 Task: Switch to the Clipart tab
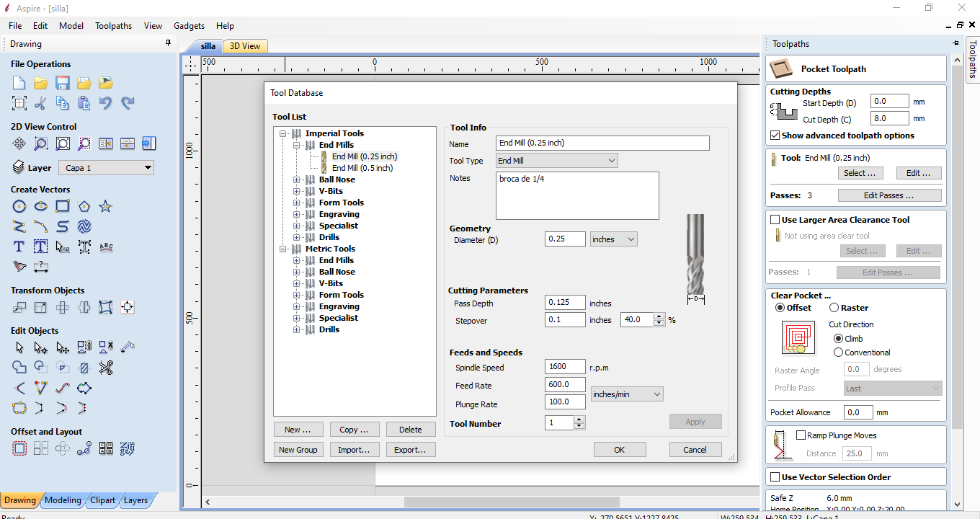click(103, 500)
